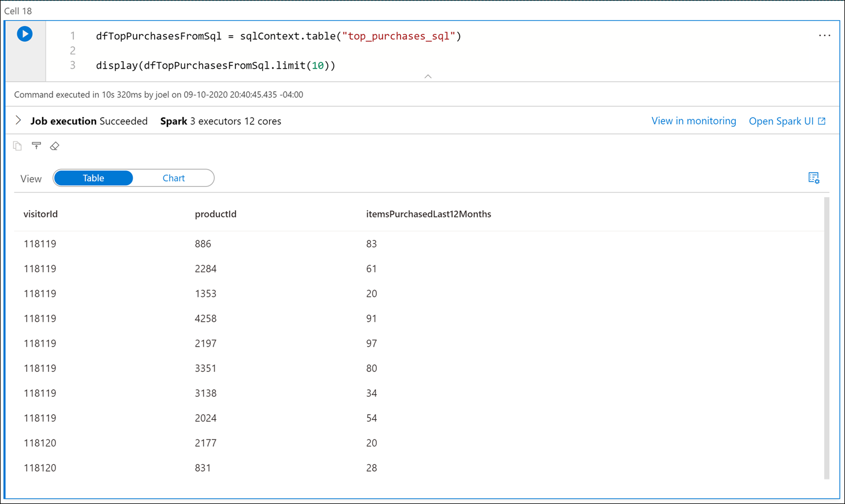Click the number 10 inside limit()
Image resolution: width=845 pixels, height=504 pixels.
pyautogui.click(x=317, y=66)
